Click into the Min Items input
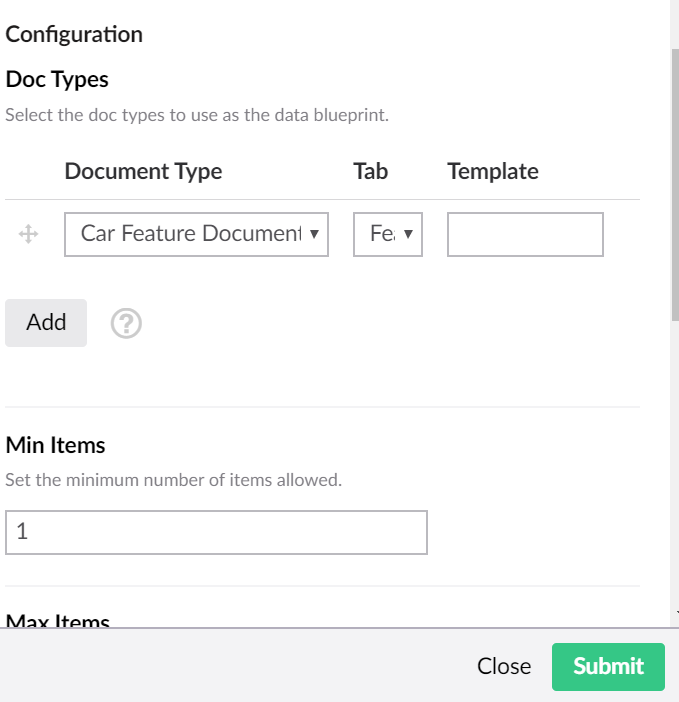 [216, 532]
